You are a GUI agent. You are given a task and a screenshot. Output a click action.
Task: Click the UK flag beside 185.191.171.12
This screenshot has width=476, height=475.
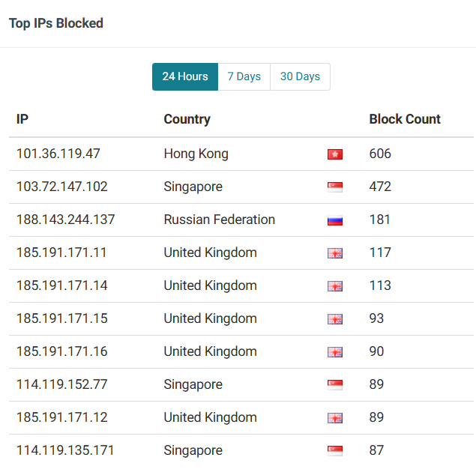tap(335, 418)
